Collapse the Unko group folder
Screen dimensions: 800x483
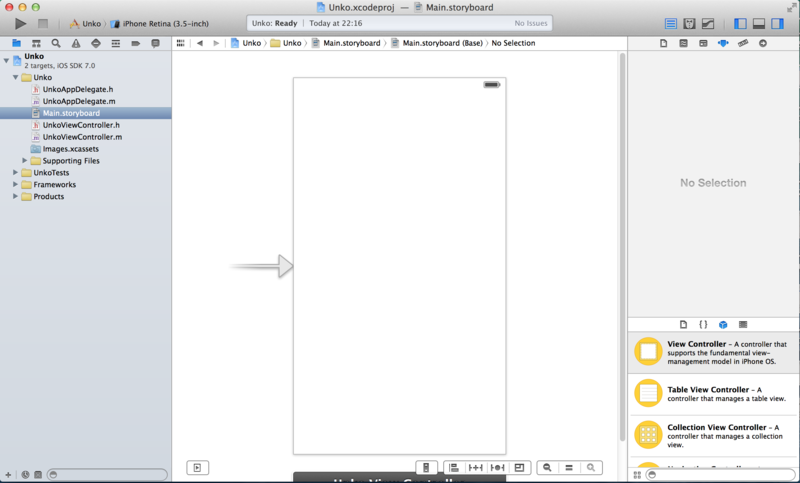click(16, 78)
